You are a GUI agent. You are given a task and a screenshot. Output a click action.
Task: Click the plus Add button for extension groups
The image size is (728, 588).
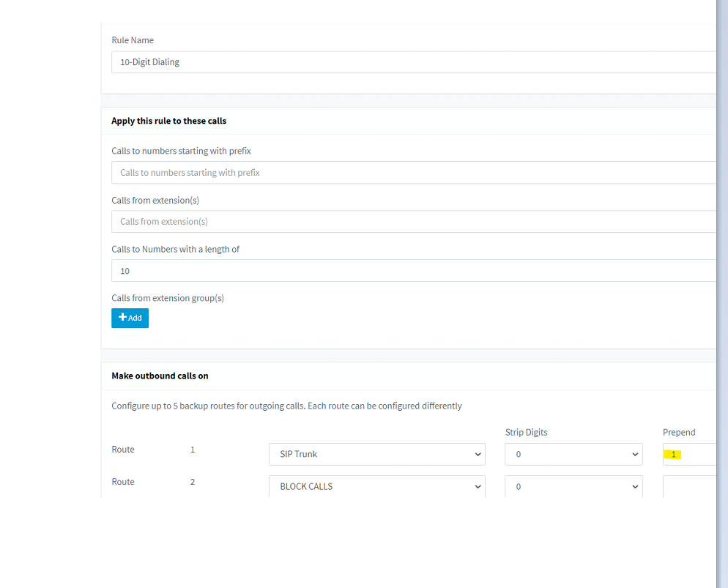(130, 318)
